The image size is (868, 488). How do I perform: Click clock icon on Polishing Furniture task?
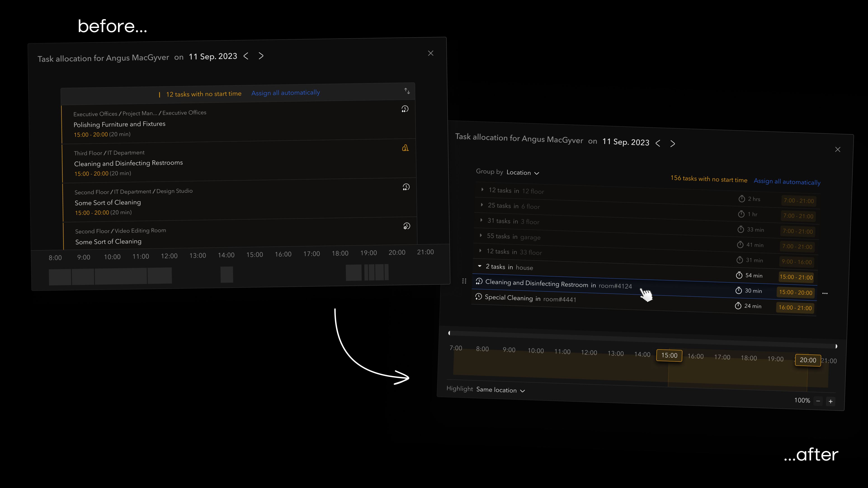pyautogui.click(x=405, y=109)
